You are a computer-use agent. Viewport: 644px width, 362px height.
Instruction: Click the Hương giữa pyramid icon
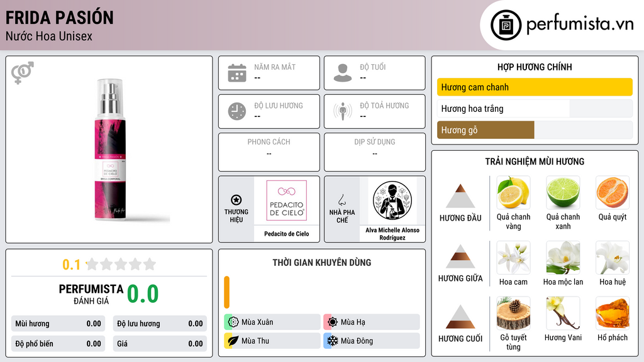click(x=460, y=256)
